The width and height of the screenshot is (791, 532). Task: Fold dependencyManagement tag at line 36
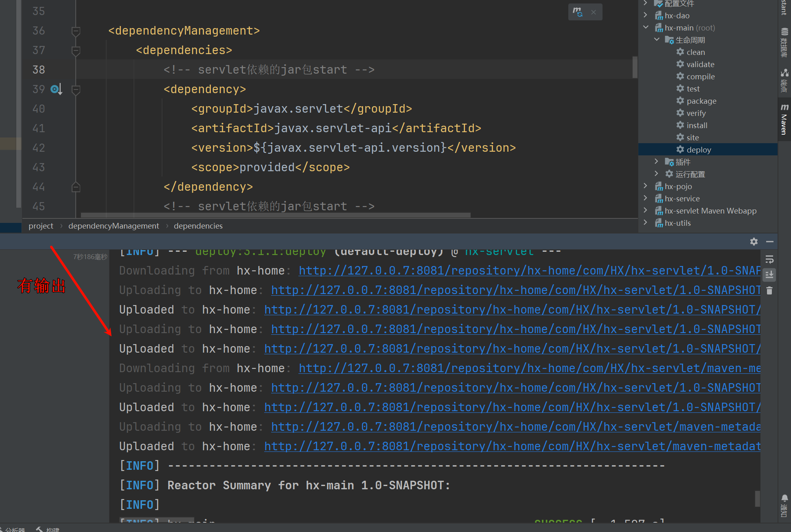(x=76, y=31)
